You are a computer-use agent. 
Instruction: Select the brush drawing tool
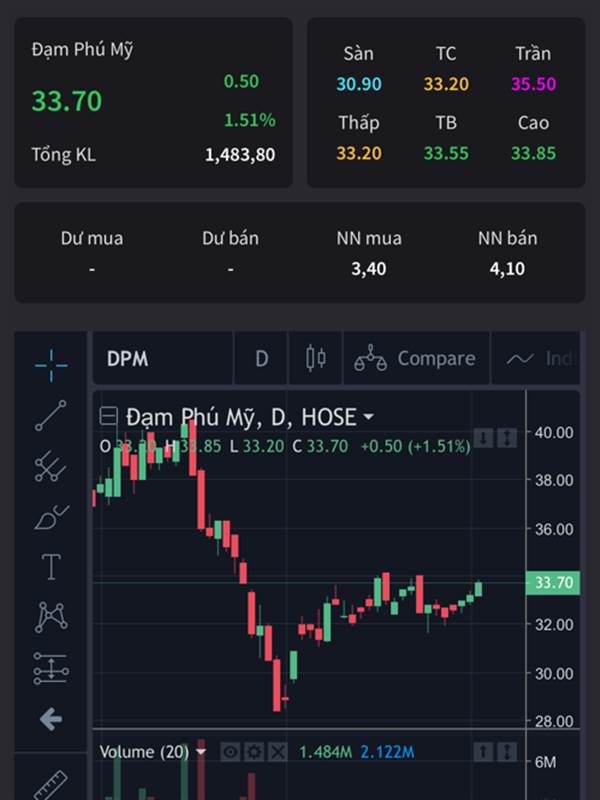coord(51,517)
